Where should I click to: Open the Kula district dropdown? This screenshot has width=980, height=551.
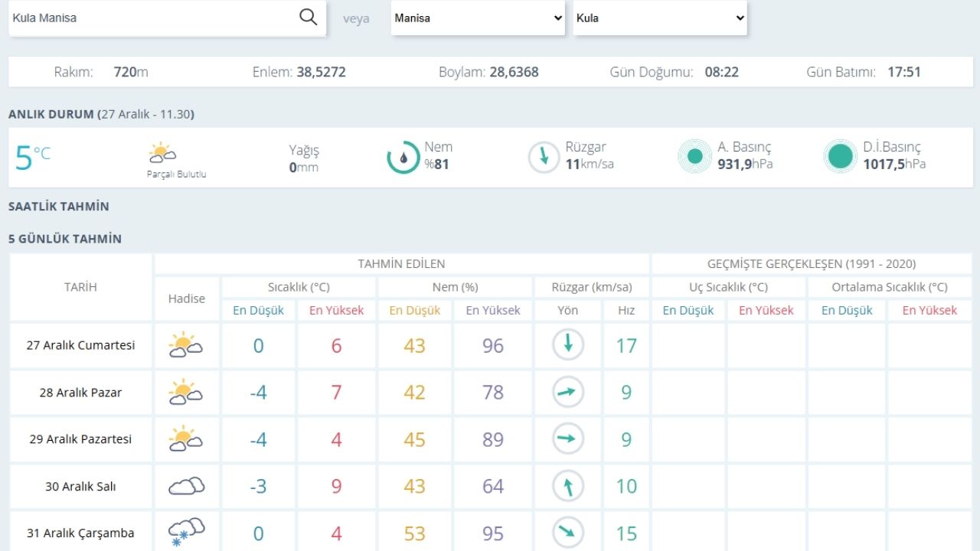660,18
